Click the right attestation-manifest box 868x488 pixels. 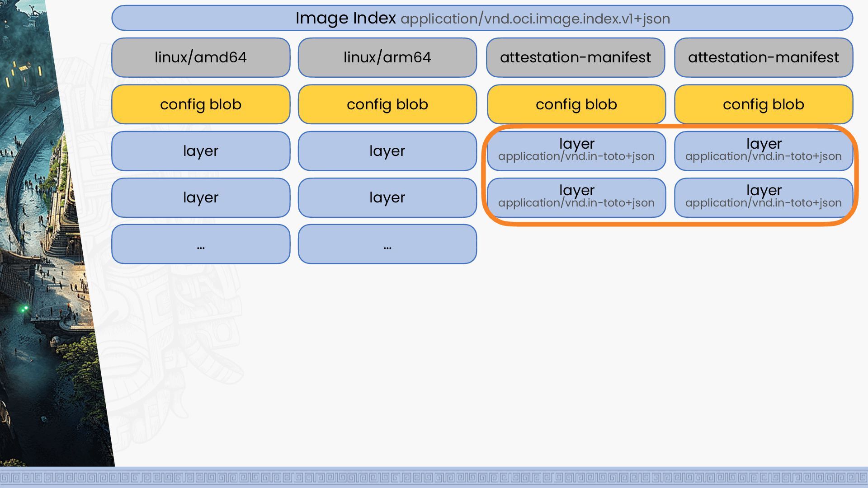[x=764, y=57]
